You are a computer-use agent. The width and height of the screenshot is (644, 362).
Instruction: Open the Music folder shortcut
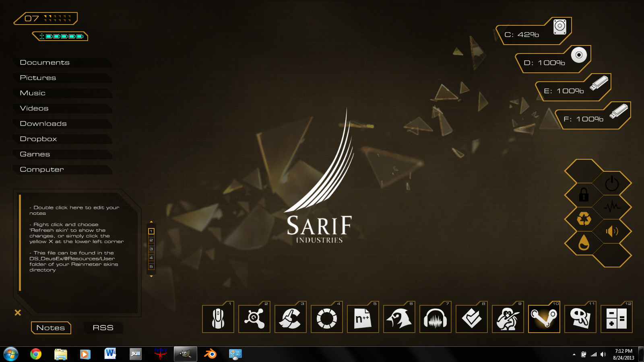click(x=62, y=93)
